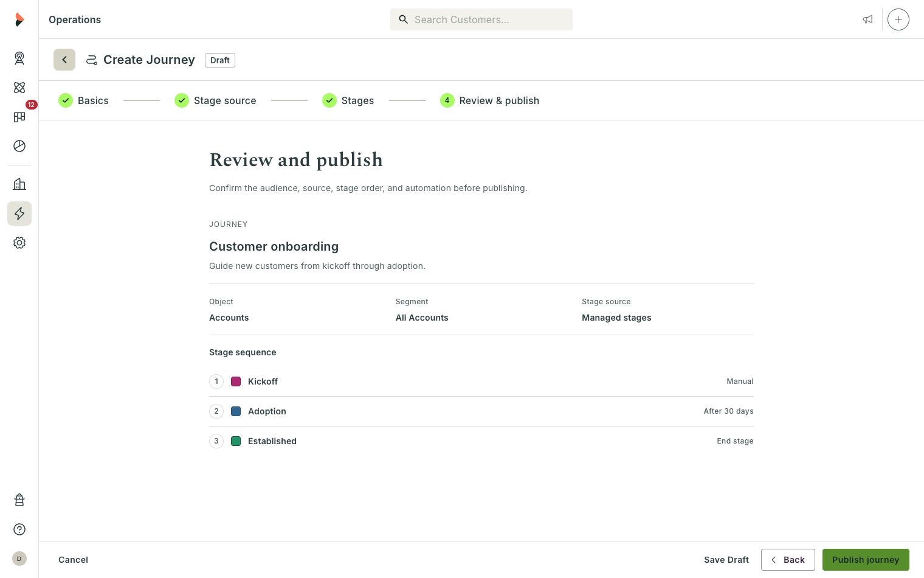
Task: Click the Kickoff stage name
Action: pyautogui.click(x=263, y=381)
